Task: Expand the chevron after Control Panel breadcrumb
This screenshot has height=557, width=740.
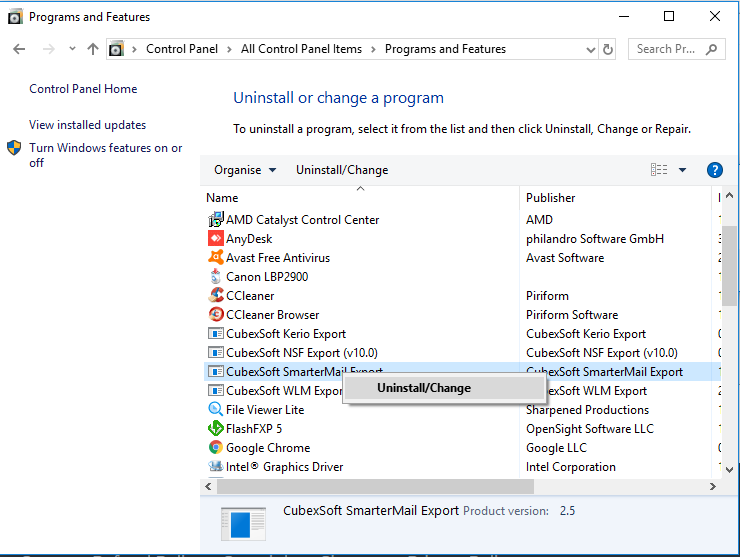Action: (229, 50)
